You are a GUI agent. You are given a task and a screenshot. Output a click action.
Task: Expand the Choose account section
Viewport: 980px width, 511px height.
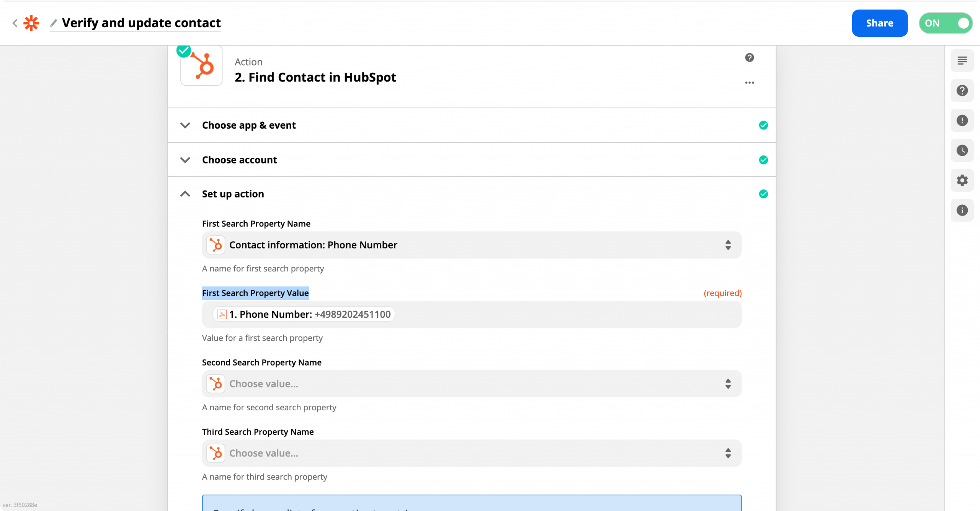(472, 160)
